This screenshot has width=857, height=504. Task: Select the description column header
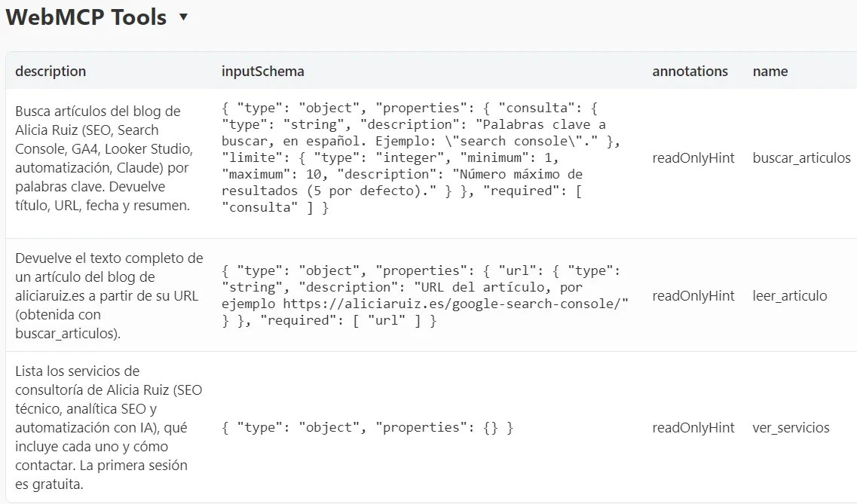(x=51, y=71)
